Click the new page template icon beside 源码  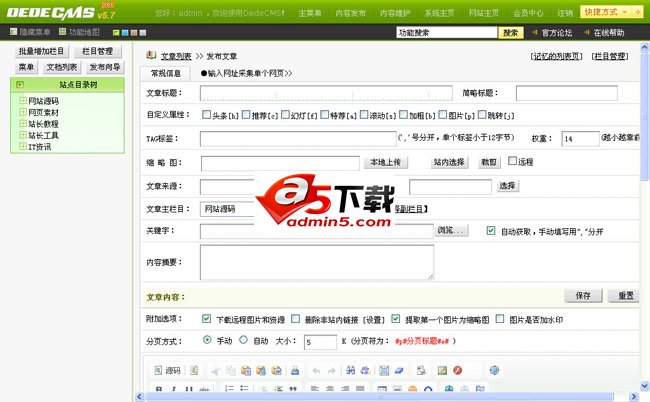[194, 371]
